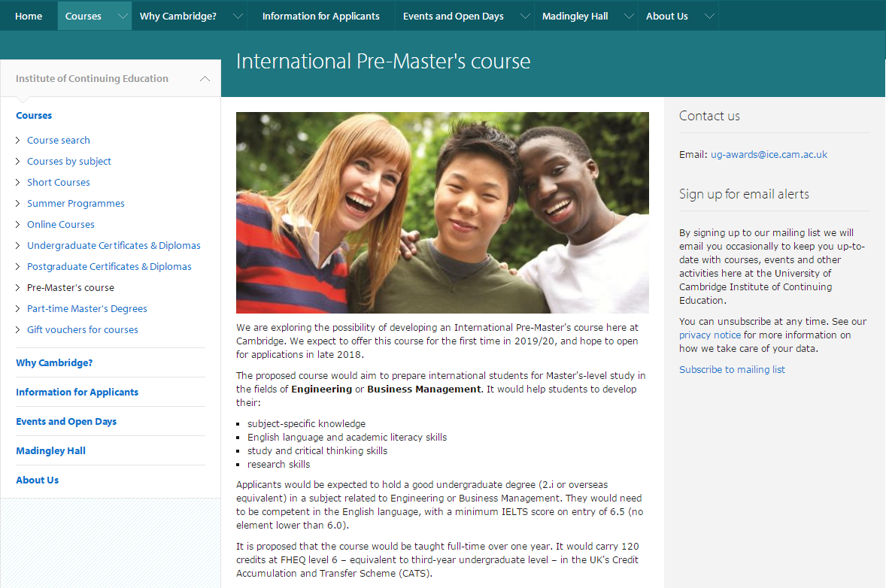
Task: Expand the About Us dropdown arrow
Action: pos(708,16)
